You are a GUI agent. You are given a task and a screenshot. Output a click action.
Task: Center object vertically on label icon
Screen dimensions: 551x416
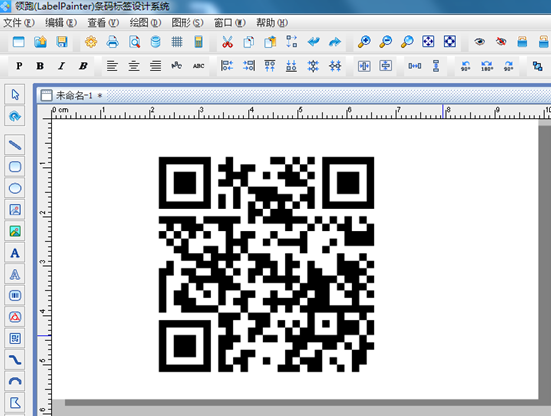pyautogui.click(x=385, y=66)
